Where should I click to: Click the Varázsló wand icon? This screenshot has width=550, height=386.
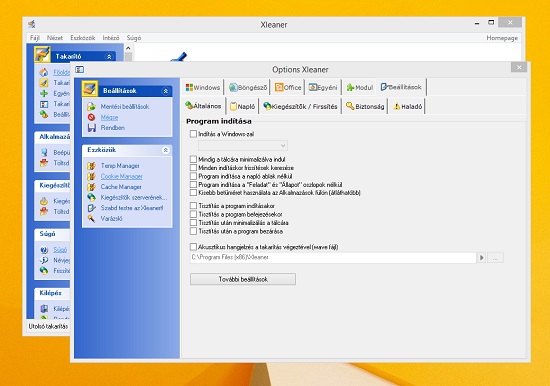pos(92,218)
